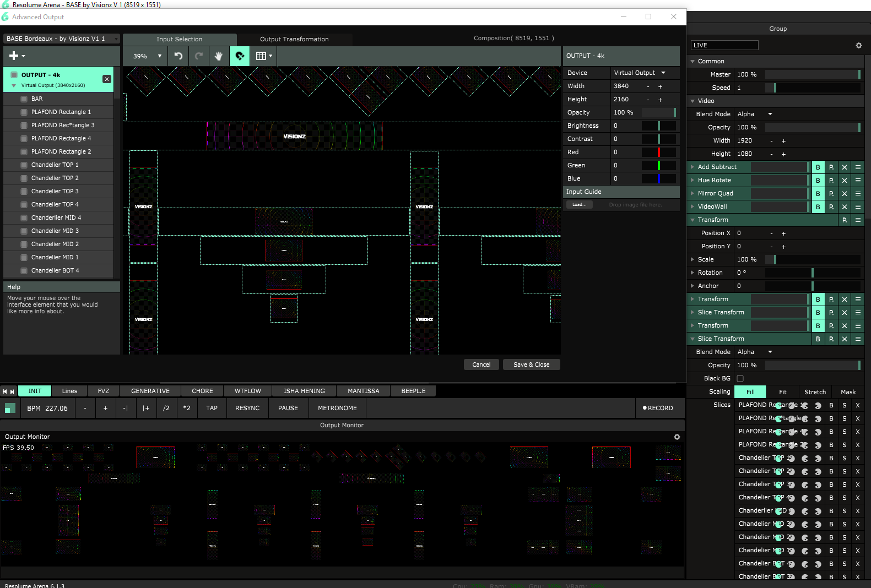Screen dimensions: 871x588
Task: Expand the VideoWall effect parameters
Action: (x=693, y=207)
